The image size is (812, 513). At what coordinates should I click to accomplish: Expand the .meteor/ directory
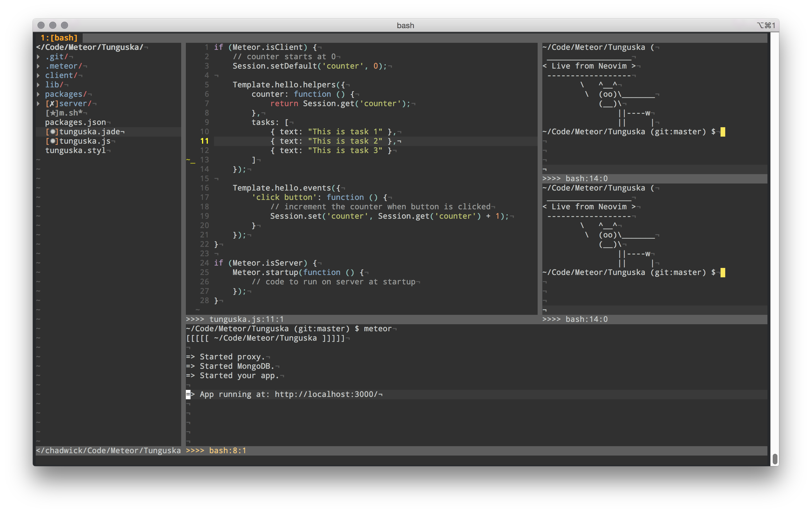(x=39, y=66)
